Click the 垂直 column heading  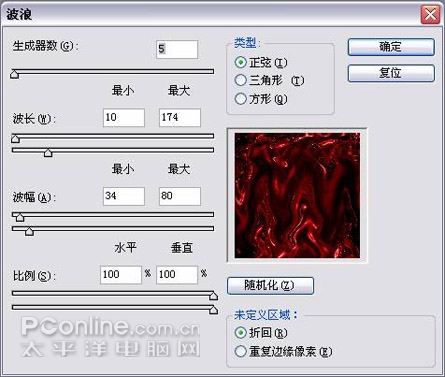pos(182,248)
